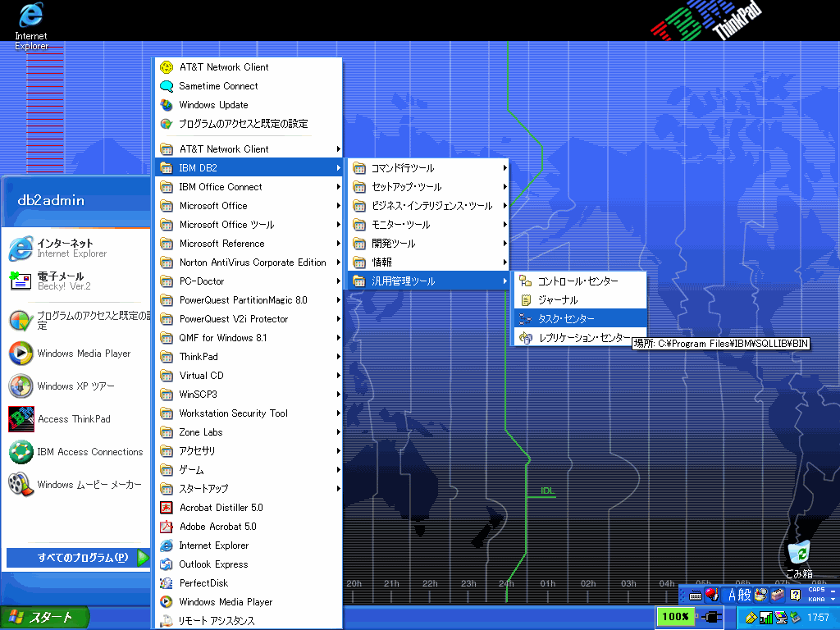Launch Windows Media Player from start panel
Screen dimensions: 840x630
(x=78, y=354)
